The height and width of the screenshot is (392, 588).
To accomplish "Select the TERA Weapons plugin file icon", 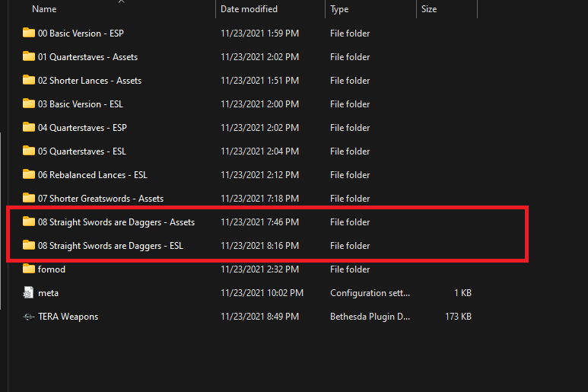I will (28, 317).
